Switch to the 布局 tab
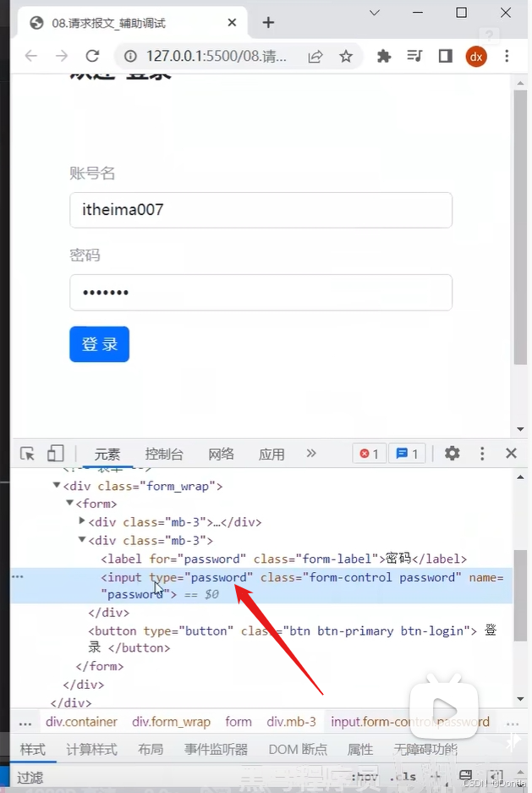The height and width of the screenshot is (793, 532). (151, 749)
